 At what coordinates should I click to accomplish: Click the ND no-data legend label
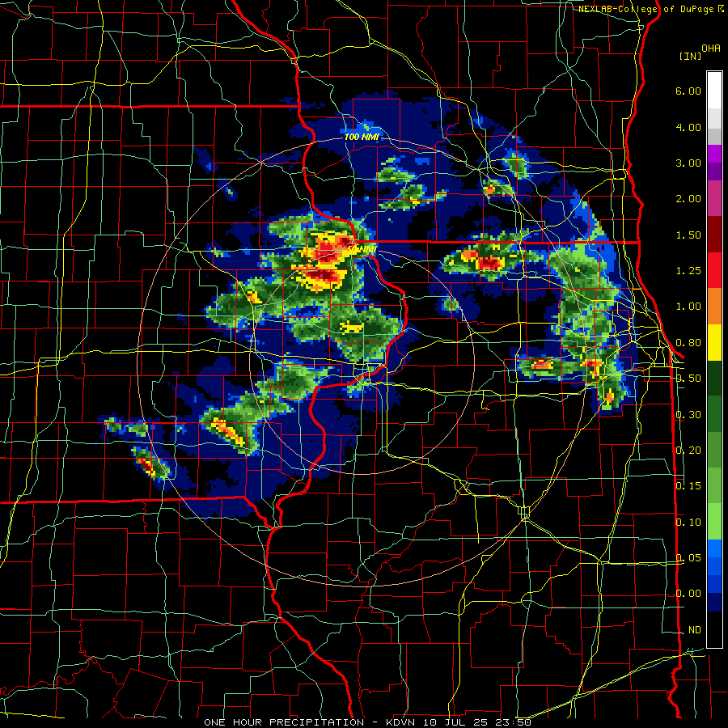(695, 630)
